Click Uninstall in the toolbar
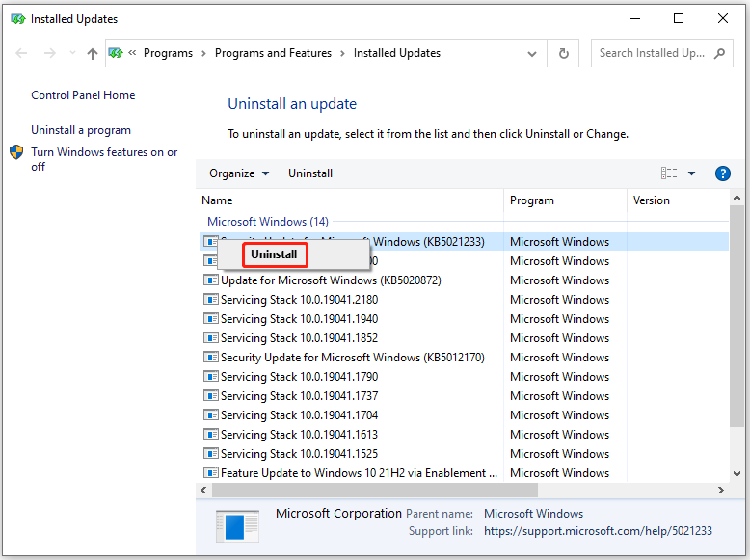The height and width of the screenshot is (560, 750). [x=310, y=173]
